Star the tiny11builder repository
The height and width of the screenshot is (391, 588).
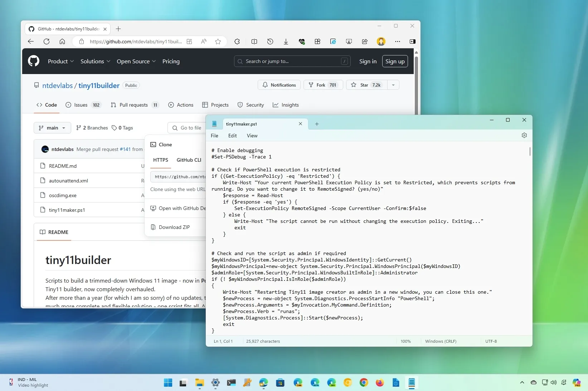coord(367,85)
